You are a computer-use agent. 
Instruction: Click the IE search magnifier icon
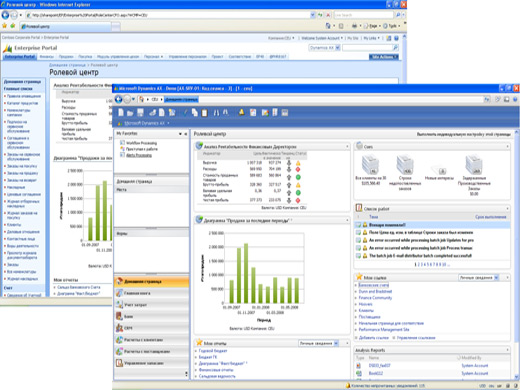point(398,15)
